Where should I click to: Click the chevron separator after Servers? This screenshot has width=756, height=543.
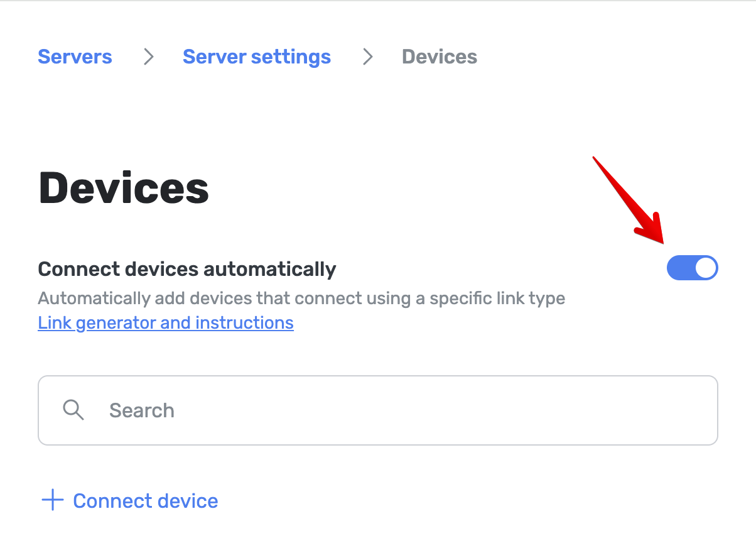[x=148, y=57]
